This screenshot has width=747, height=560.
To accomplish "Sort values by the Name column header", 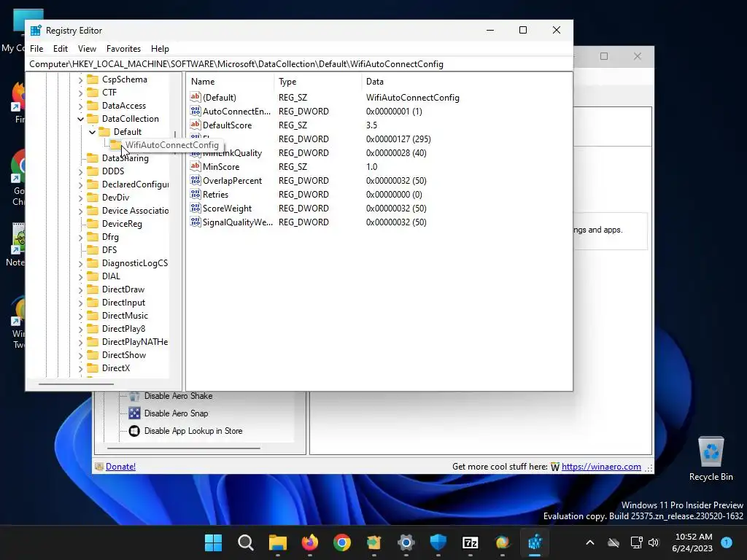I will tap(230, 82).
